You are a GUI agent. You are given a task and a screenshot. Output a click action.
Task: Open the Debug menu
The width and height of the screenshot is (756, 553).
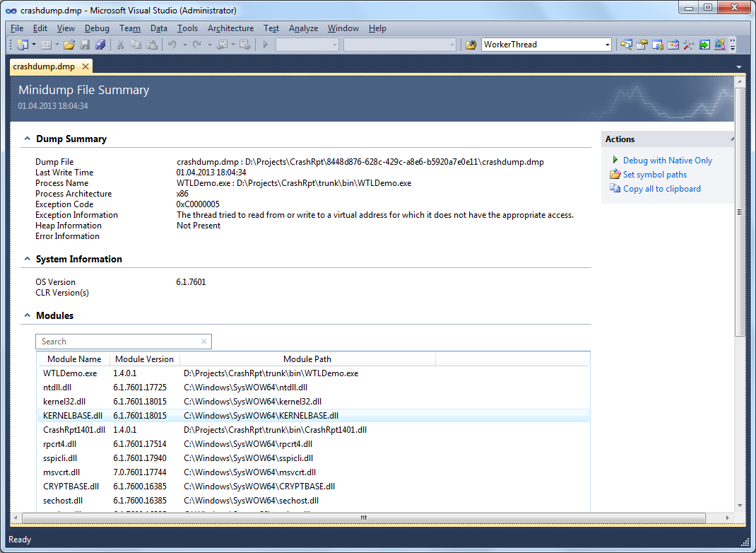point(97,28)
